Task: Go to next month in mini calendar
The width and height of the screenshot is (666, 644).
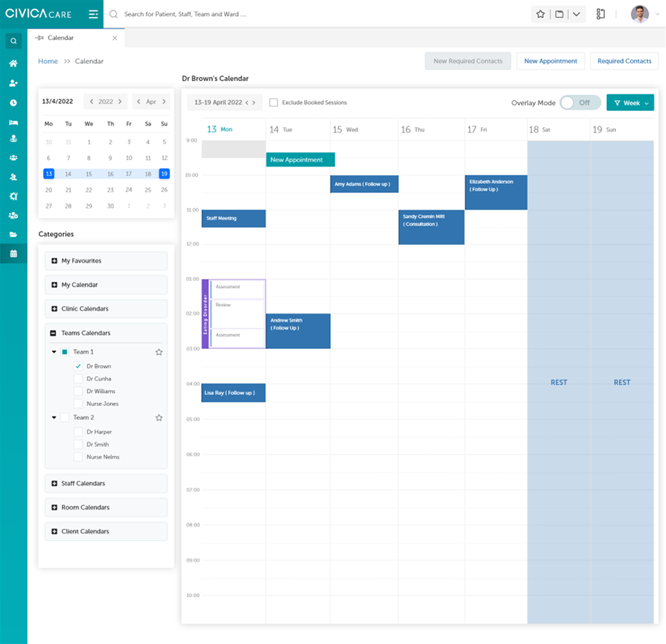Action: 164,101
